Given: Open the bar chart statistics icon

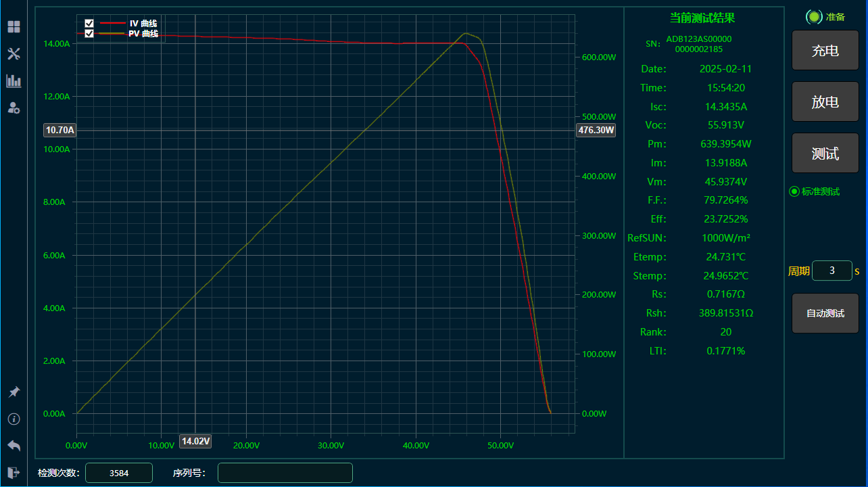Looking at the screenshot, I should click(14, 81).
